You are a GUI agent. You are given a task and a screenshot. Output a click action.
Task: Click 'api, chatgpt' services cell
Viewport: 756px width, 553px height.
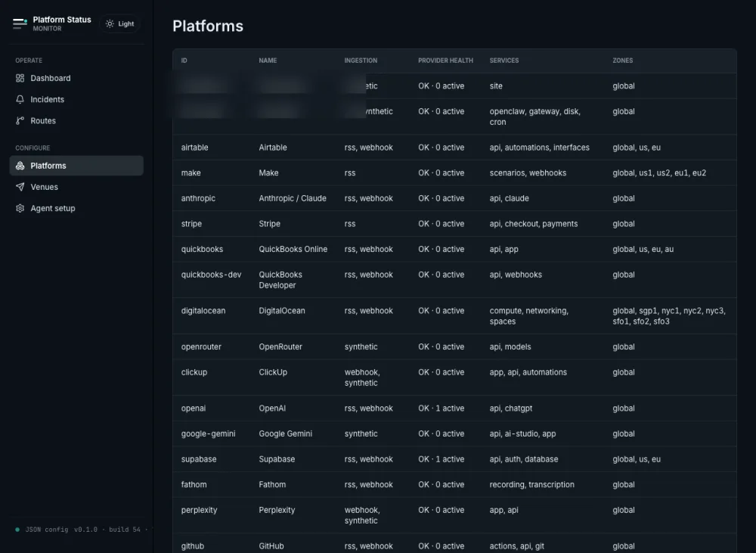coord(511,409)
